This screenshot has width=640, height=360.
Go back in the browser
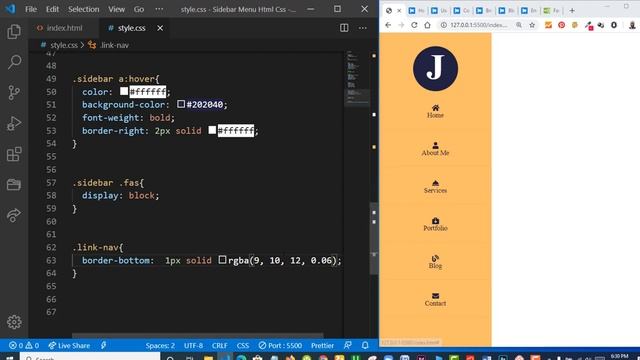(388, 25)
